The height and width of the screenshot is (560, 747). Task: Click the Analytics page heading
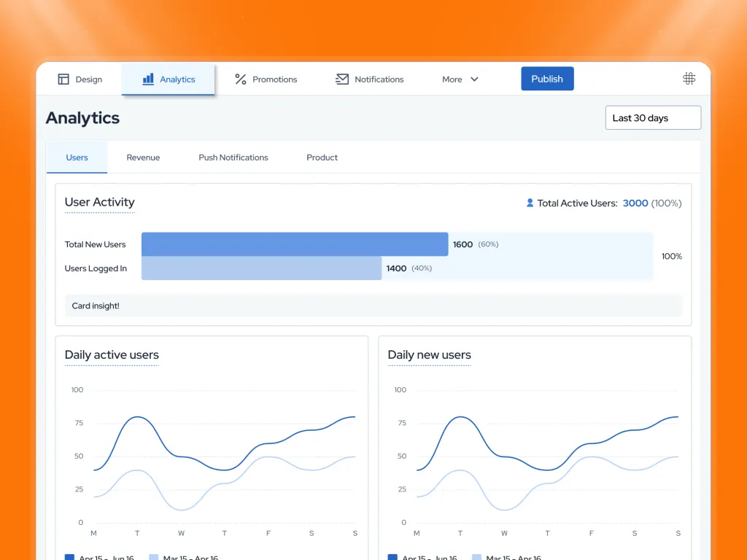pyautogui.click(x=82, y=117)
